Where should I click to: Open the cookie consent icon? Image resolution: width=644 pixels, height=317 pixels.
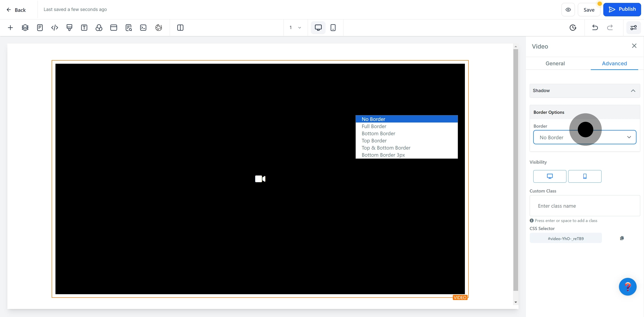click(x=159, y=27)
